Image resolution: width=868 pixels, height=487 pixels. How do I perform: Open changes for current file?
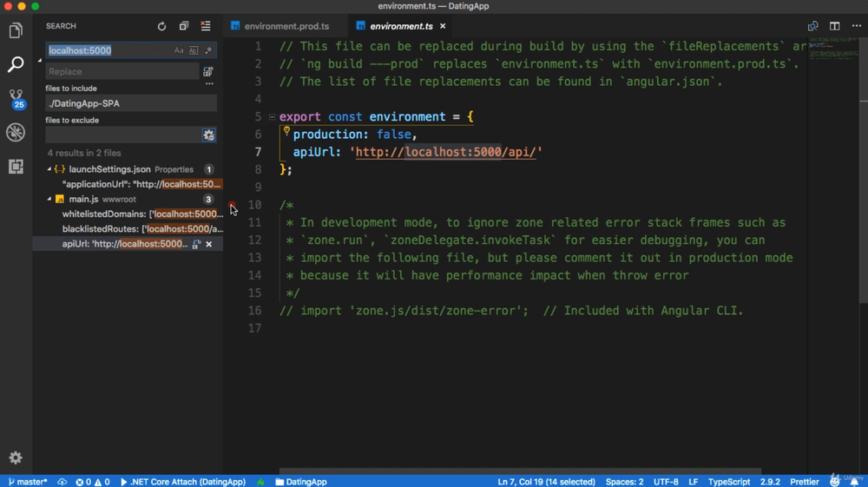[812, 26]
